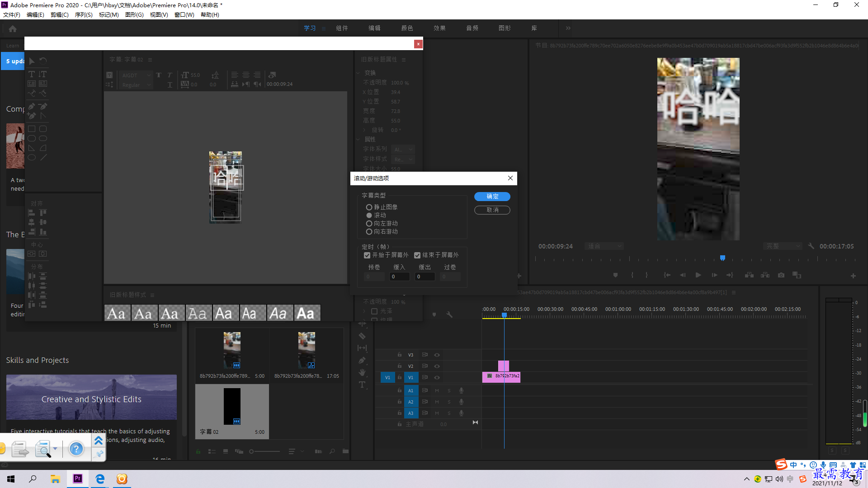
Task: Switch to the 效果 workspace tab
Action: pos(439,28)
